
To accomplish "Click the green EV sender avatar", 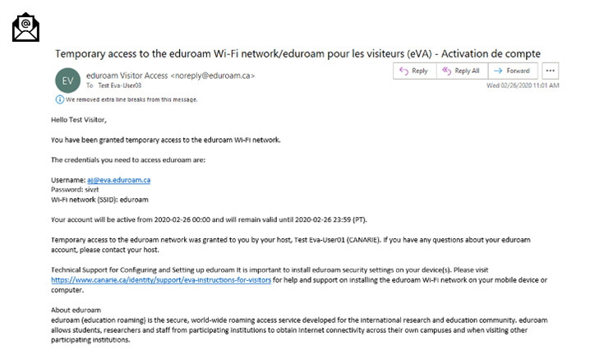I will [x=67, y=80].
